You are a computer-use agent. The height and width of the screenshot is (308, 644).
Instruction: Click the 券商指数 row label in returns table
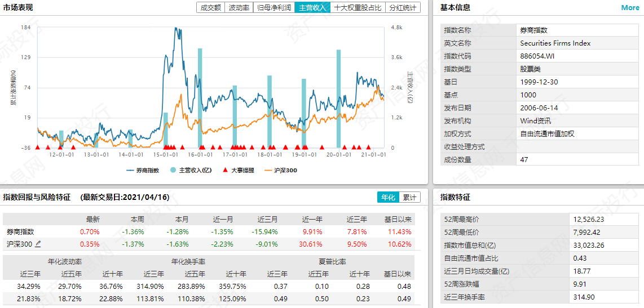[20, 231]
